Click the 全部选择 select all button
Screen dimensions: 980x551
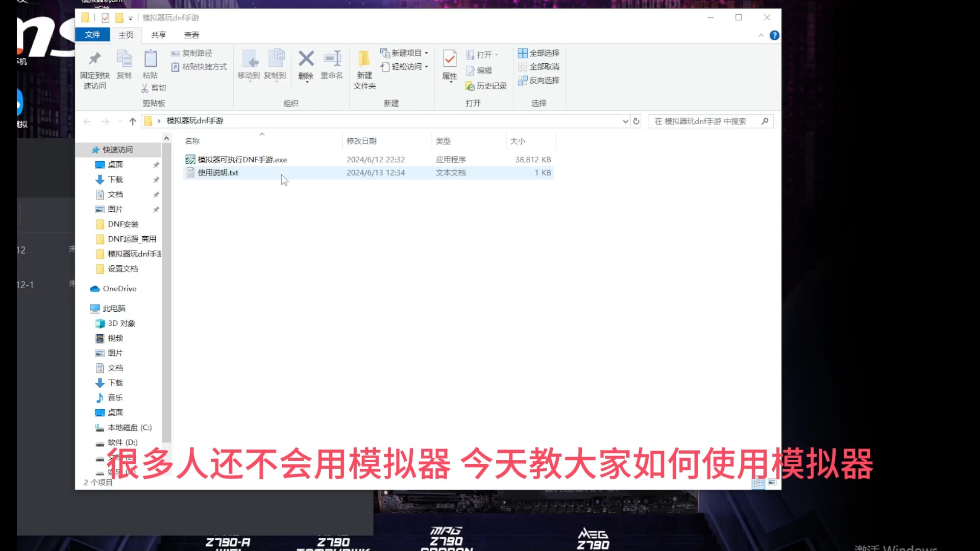[x=538, y=53]
